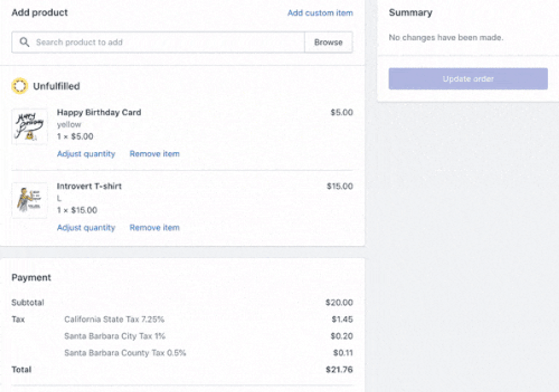Viewport: 559px width, 392px height.
Task: Click the Santa Barbara City Tax line
Action: tap(115, 336)
